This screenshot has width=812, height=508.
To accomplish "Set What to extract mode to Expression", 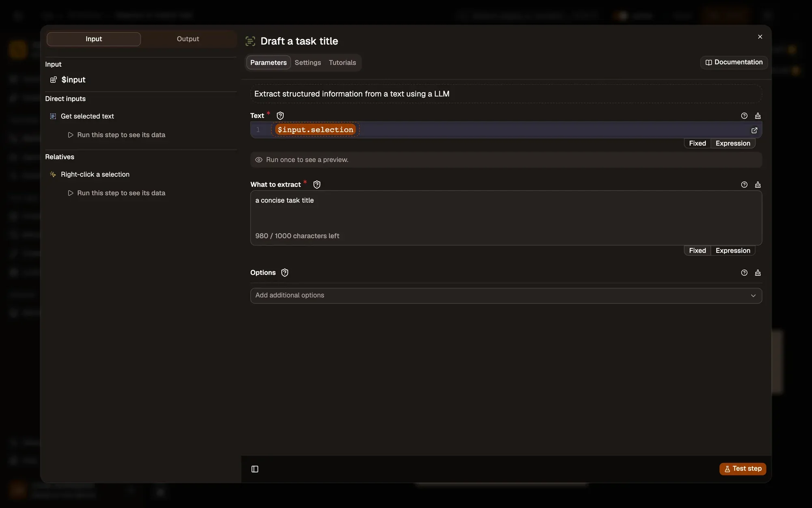I will (733, 251).
